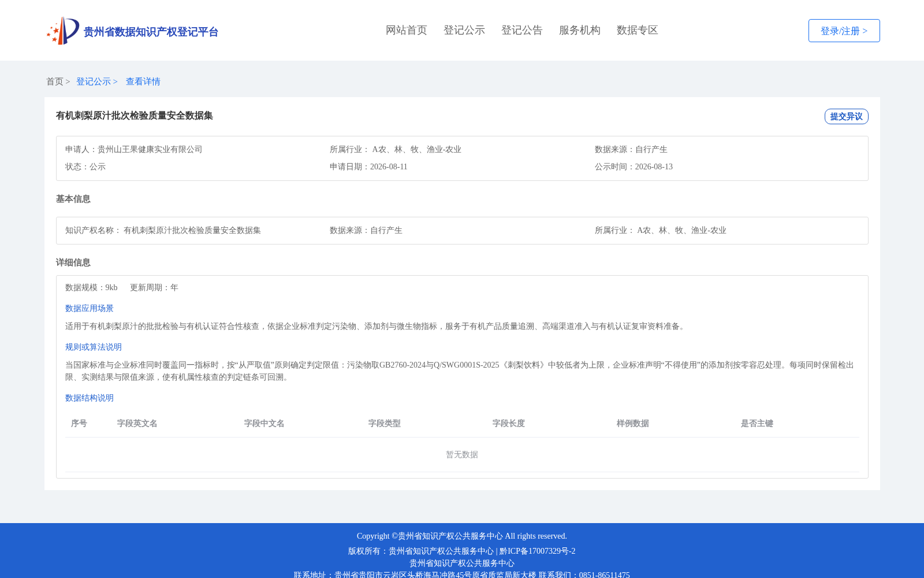Click the 查看详情 breadcrumb
This screenshot has width=924, height=578.
143,81
